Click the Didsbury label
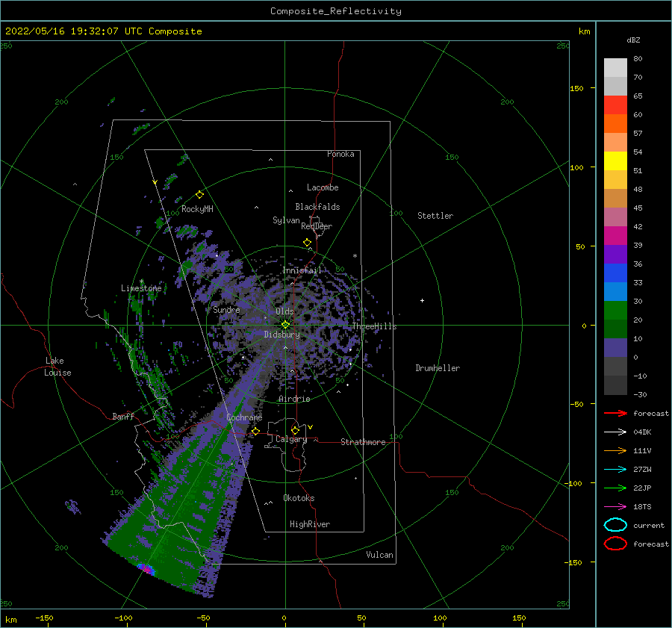This screenshot has height=628, width=672. tap(281, 335)
